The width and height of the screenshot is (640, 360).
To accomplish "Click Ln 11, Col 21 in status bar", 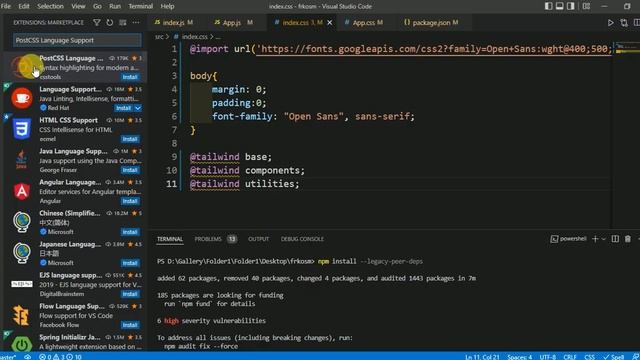I will click(482, 357).
